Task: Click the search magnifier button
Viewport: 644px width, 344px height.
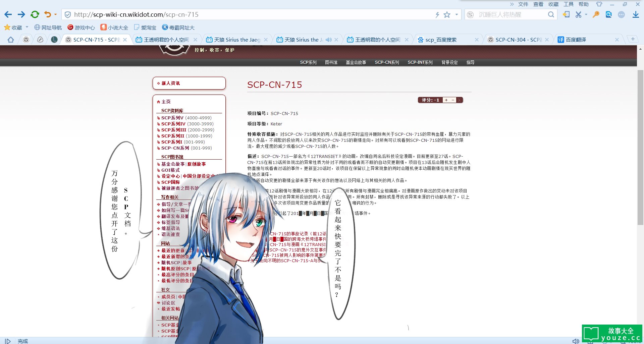Action: tap(551, 14)
